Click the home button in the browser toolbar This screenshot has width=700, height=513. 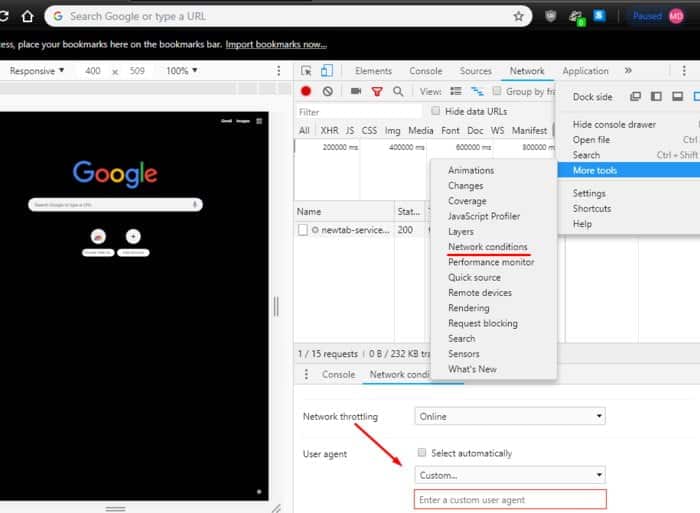pos(28,17)
